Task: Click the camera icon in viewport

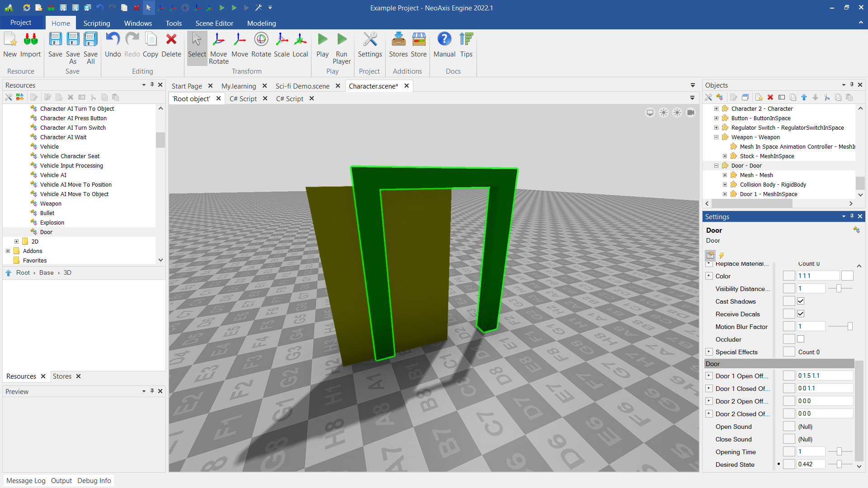Action: click(690, 113)
